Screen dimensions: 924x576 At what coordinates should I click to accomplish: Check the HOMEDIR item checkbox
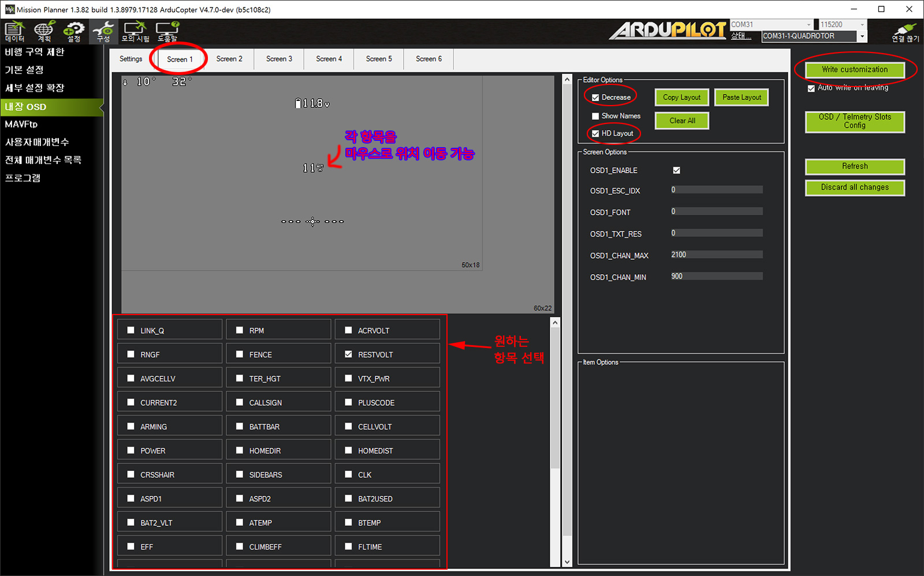coord(240,450)
